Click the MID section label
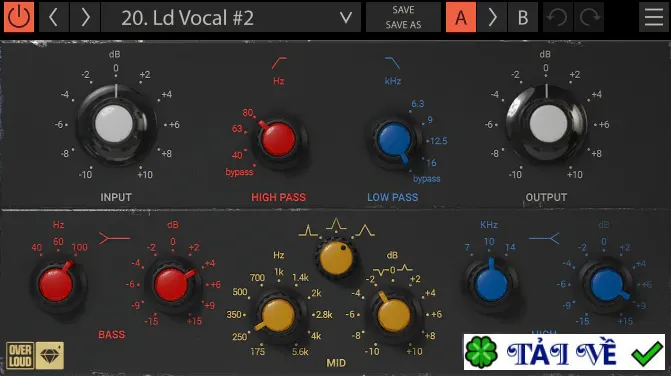 [336, 363]
